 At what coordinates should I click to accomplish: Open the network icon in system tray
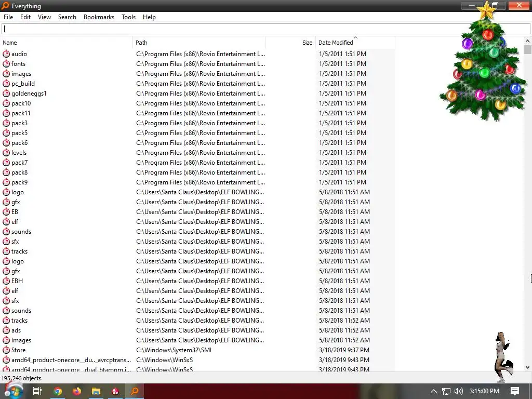click(446, 391)
